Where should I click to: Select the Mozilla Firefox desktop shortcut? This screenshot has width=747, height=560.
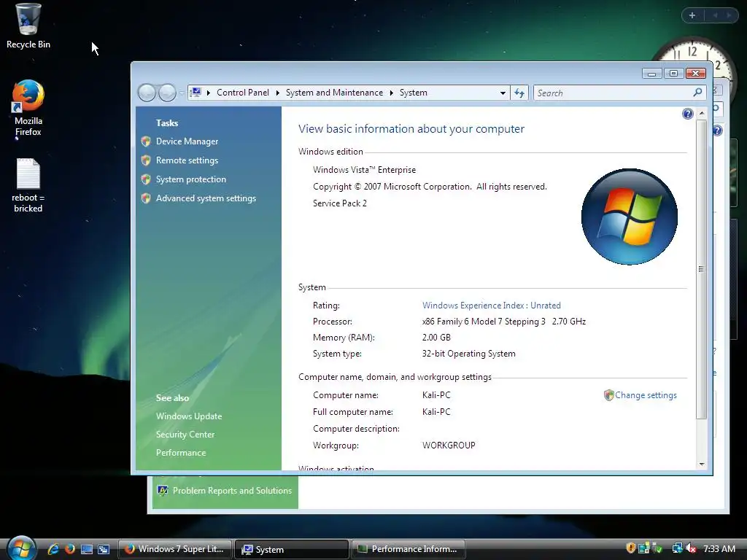pyautogui.click(x=28, y=108)
